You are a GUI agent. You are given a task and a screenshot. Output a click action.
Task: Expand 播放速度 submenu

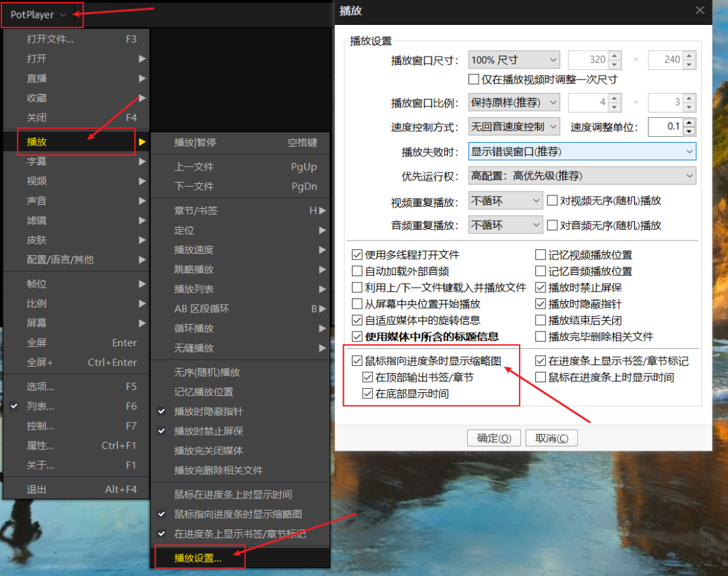pos(241,250)
